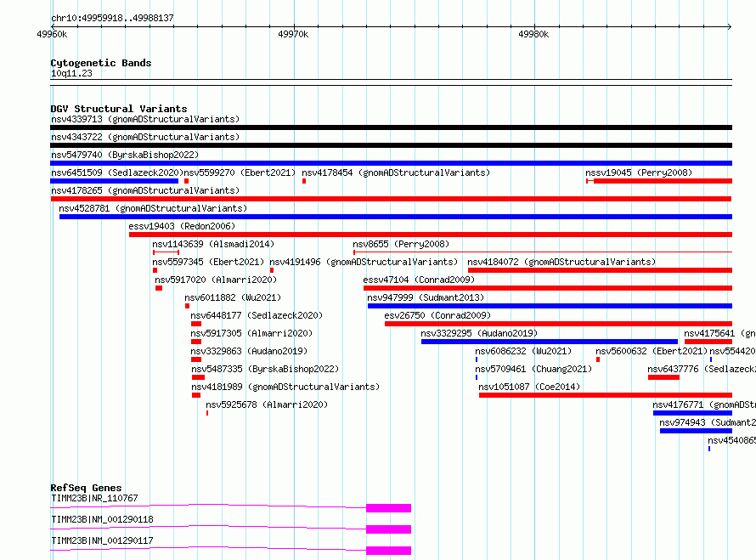The image size is (756, 560).
Task: Select the nsv5709461 (Chuang2021) label
Action: [x=533, y=369]
